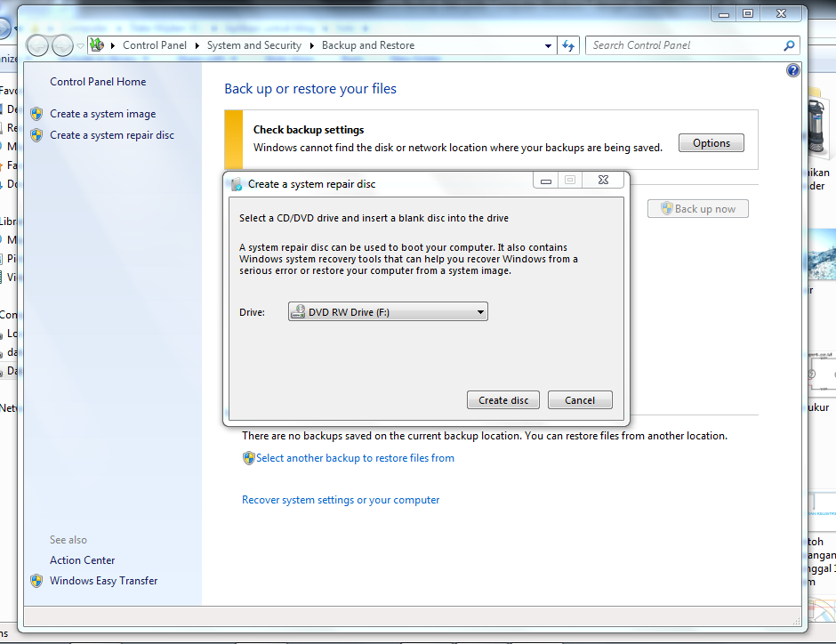This screenshot has height=644, width=836.
Task: Click the search magnifier in Search Control Panel
Action: click(x=789, y=44)
